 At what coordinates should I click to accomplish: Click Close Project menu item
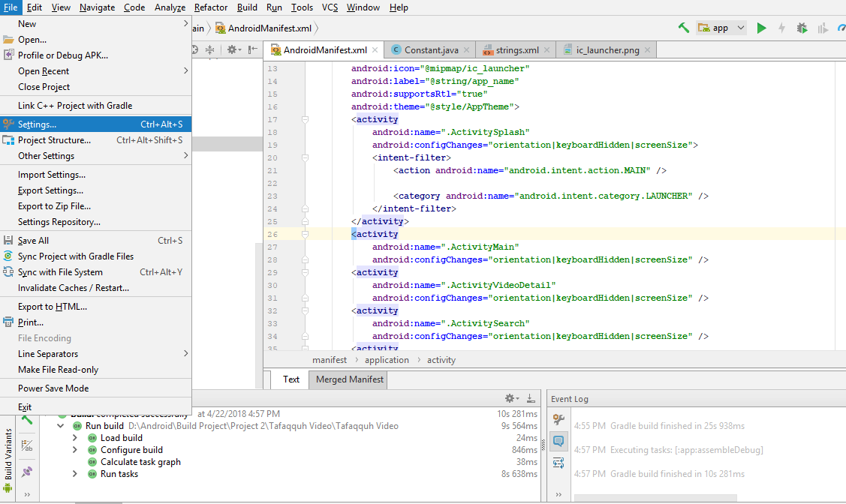[x=95, y=87]
